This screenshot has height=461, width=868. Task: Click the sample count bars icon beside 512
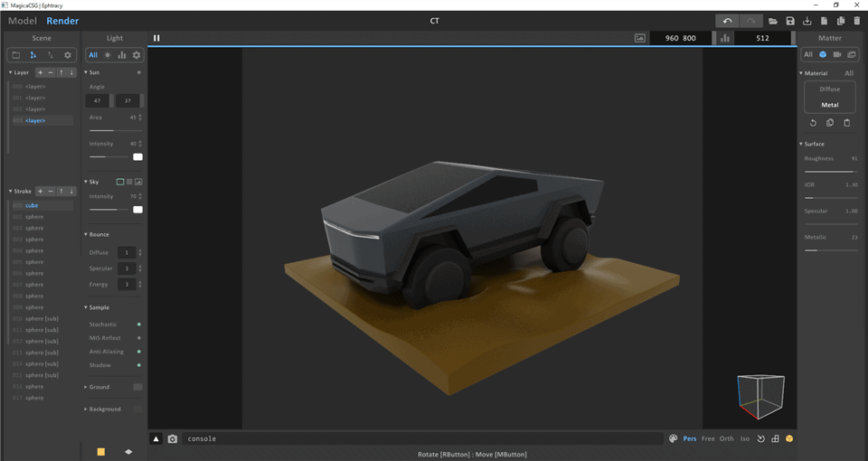[724, 38]
